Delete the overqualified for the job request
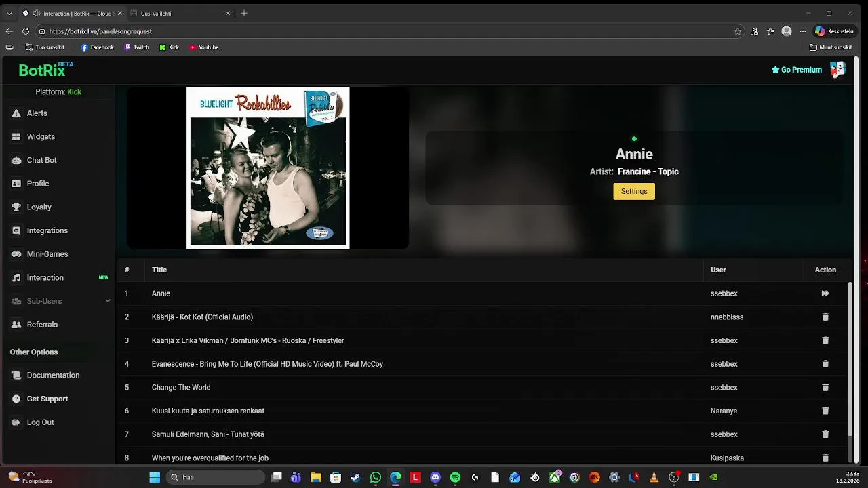Viewport: 868px width, 488px height. tap(825, 457)
